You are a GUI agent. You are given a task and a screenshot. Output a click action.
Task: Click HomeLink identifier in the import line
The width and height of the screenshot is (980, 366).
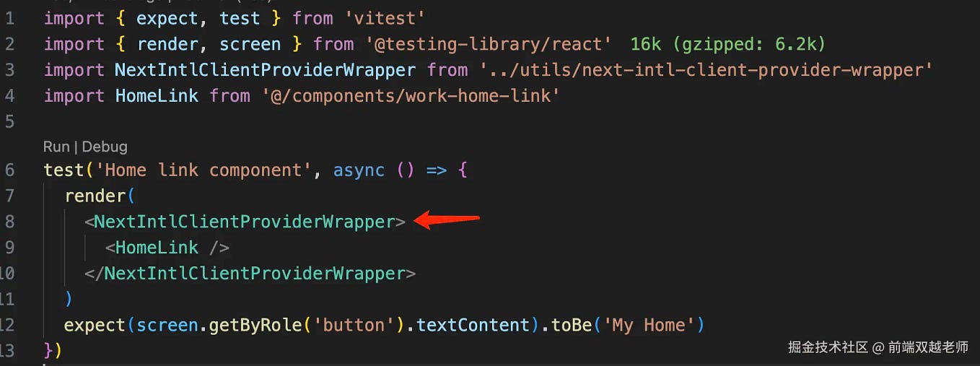coord(157,95)
